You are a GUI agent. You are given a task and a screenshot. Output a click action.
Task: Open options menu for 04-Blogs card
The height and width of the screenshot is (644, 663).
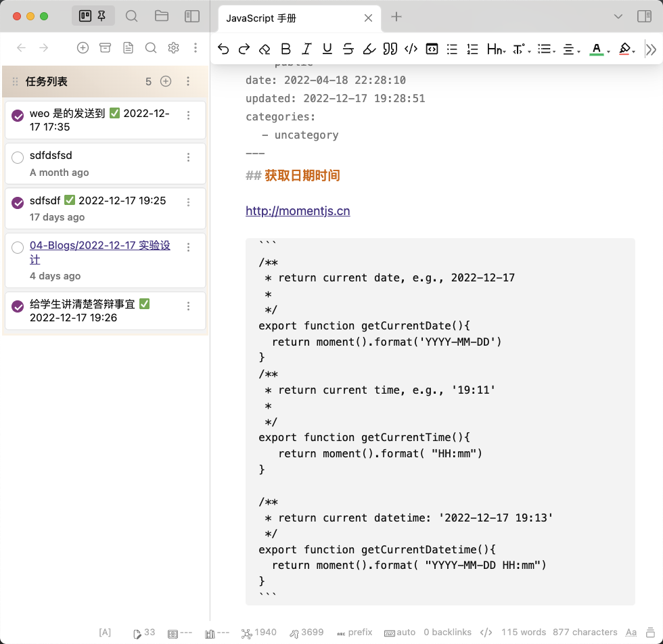click(188, 248)
